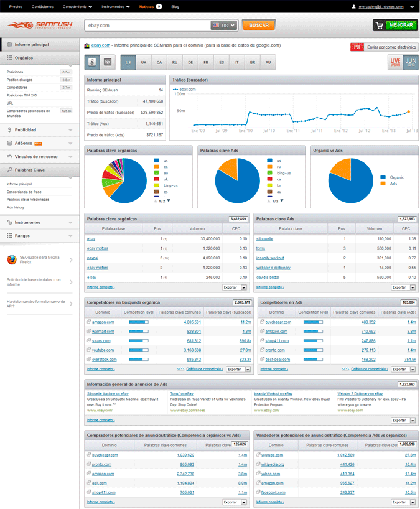Switch to JUN 2013 historical data
Viewport: 420px width, 509px height.
tap(411, 62)
